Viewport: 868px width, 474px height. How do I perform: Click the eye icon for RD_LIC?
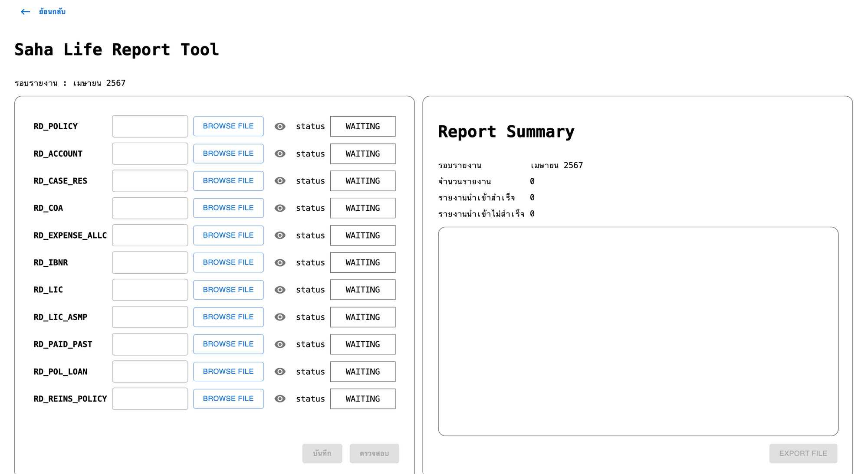[x=280, y=290]
